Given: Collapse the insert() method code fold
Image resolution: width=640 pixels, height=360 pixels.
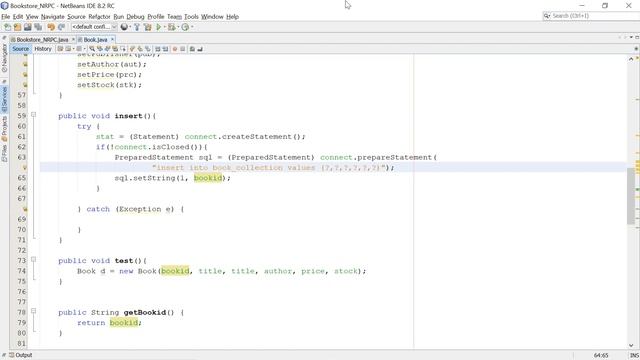Looking at the screenshot, I should coord(33,115).
